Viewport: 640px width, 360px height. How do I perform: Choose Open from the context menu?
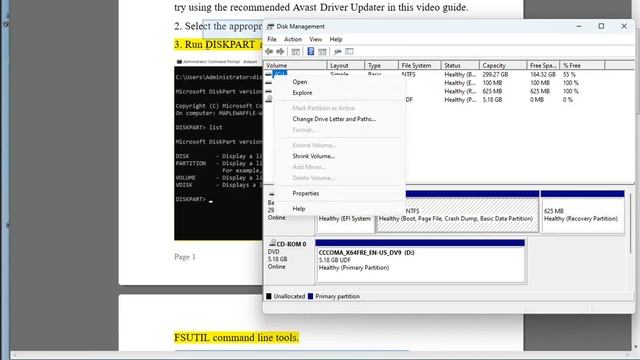click(x=340, y=82)
